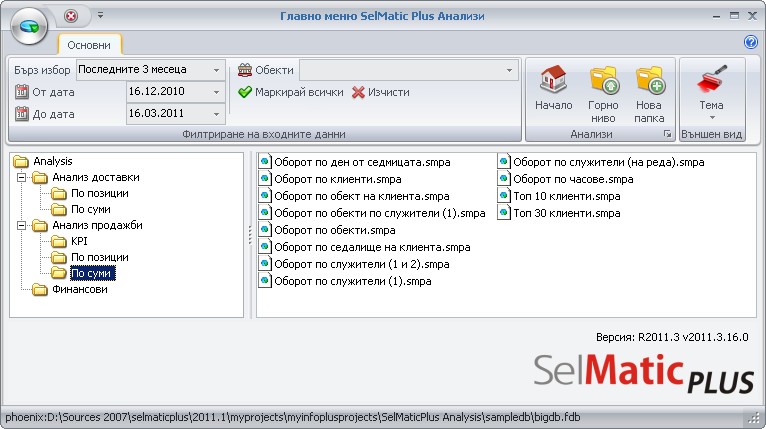
Task: Select the Анализ продажби folder
Action: (x=97, y=225)
